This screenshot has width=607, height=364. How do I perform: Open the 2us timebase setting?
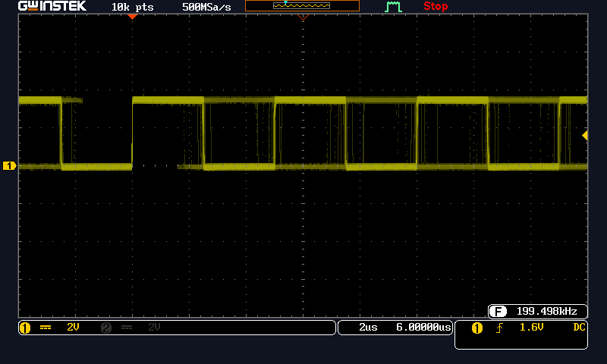tap(368, 328)
